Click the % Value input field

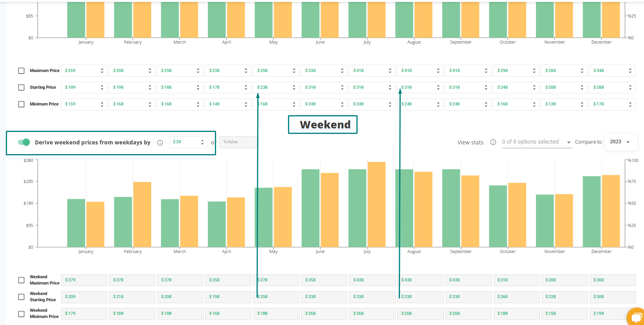[238, 142]
